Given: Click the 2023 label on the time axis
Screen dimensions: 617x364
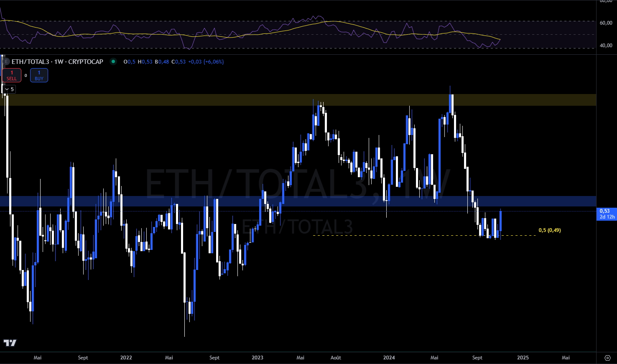Looking at the screenshot, I should [x=258, y=357].
